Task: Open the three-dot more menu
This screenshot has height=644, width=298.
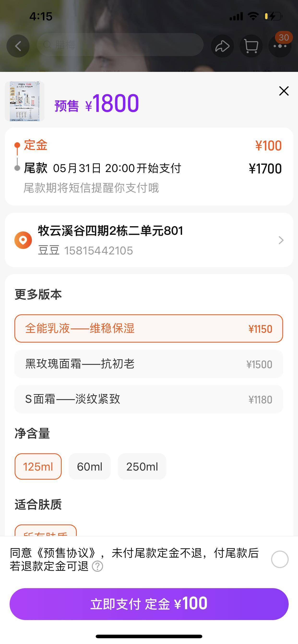Action: coord(280,46)
